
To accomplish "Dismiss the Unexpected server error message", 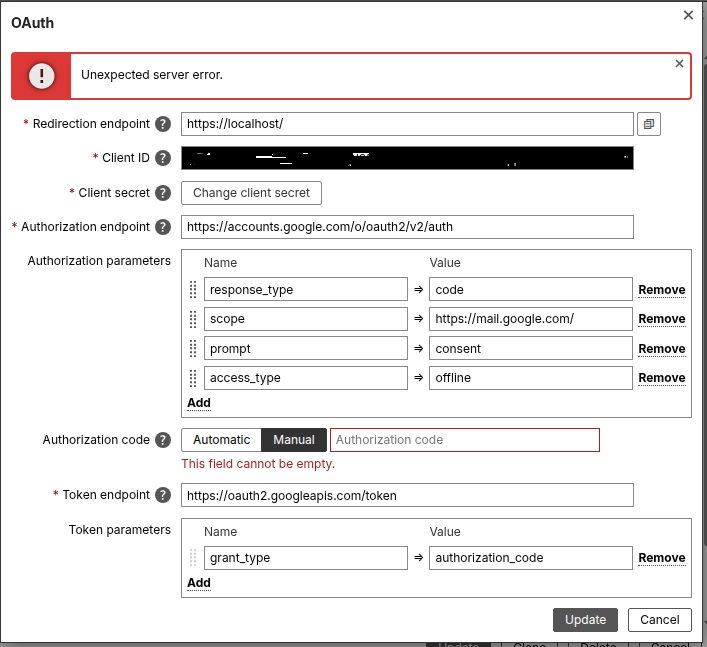I will pyautogui.click(x=679, y=64).
